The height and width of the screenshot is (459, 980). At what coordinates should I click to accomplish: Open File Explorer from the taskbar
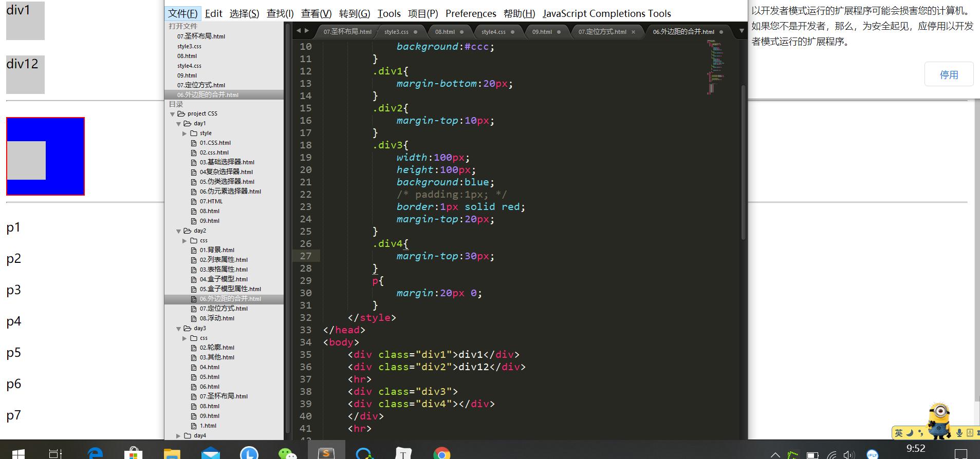point(172,453)
